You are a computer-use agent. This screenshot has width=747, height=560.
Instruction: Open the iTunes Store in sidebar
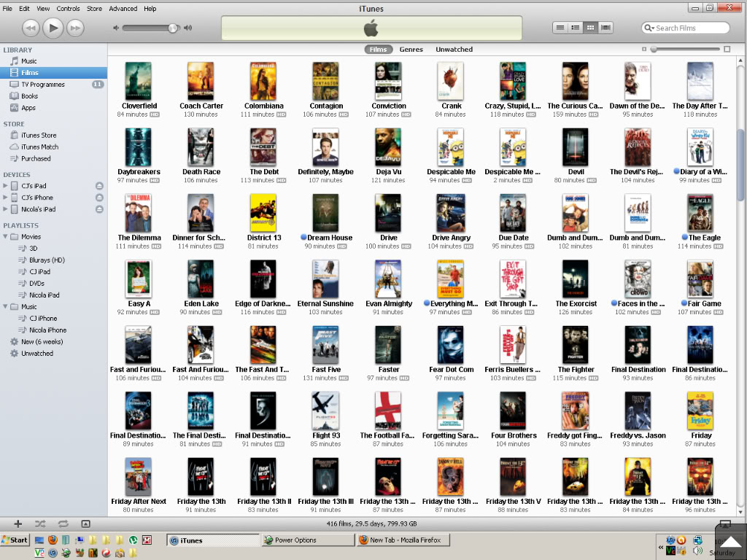[x=39, y=135]
